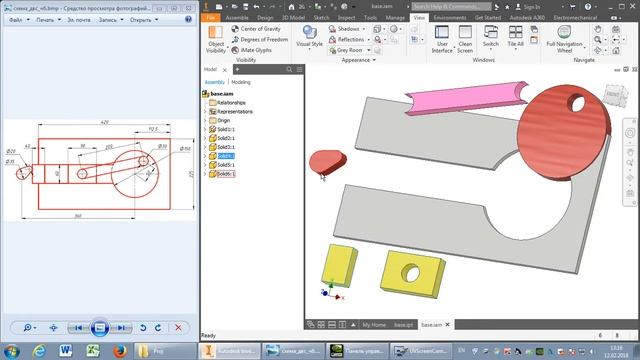This screenshot has height=360, width=640.
Task: Switch to Modeling browser view
Action: [241, 82]
